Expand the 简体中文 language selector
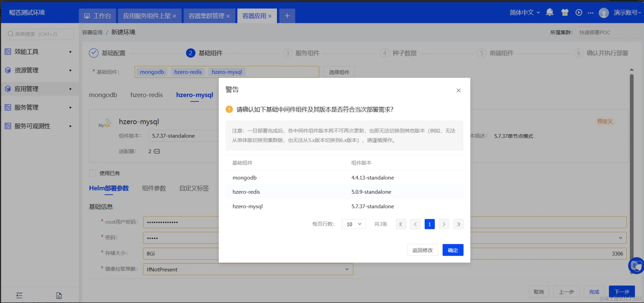Image resolution: width=644 pixels, height=303 pixels. pos(524,13)
